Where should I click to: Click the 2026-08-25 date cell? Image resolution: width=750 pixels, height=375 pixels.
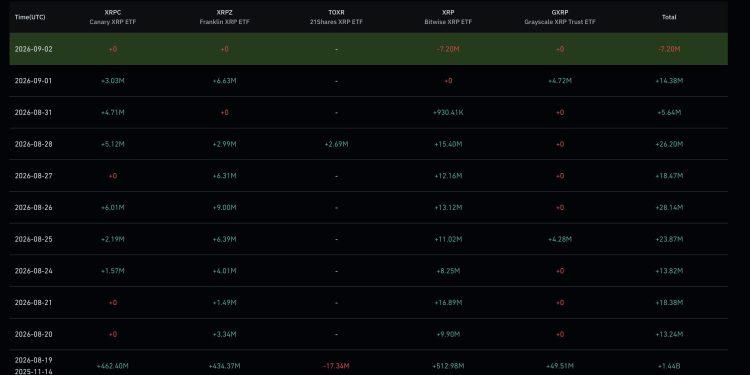pos(33,239)
